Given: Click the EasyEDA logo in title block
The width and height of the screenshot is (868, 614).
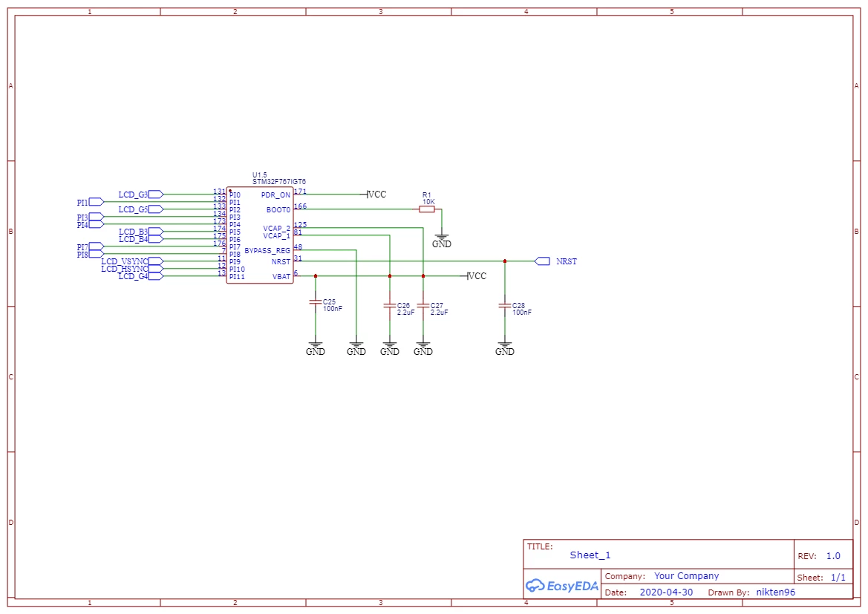Looking at the screenshot, I should click(x=561, y=585).
